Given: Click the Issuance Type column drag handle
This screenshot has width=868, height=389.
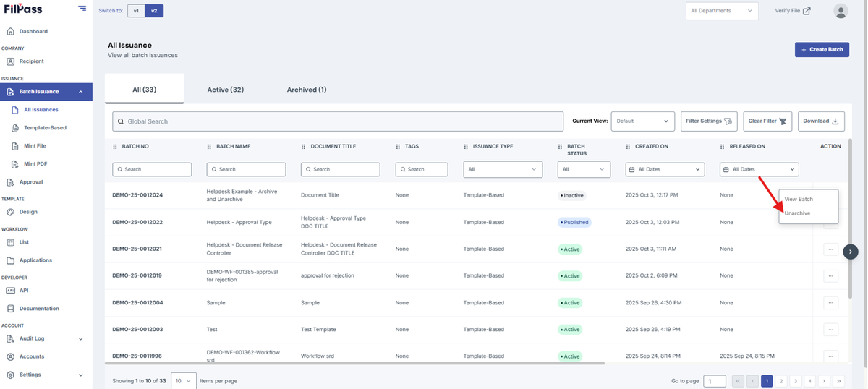Looking at the screenshot, I should 467,146.
